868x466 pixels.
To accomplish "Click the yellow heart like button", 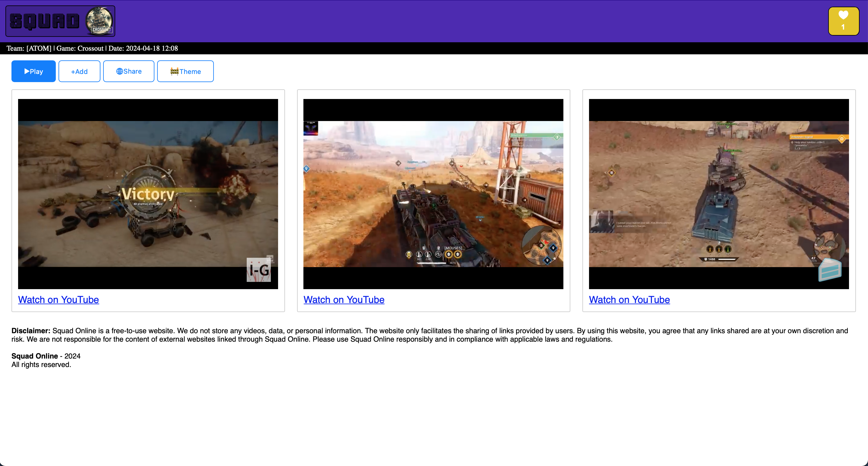I will tap(843, 21).
